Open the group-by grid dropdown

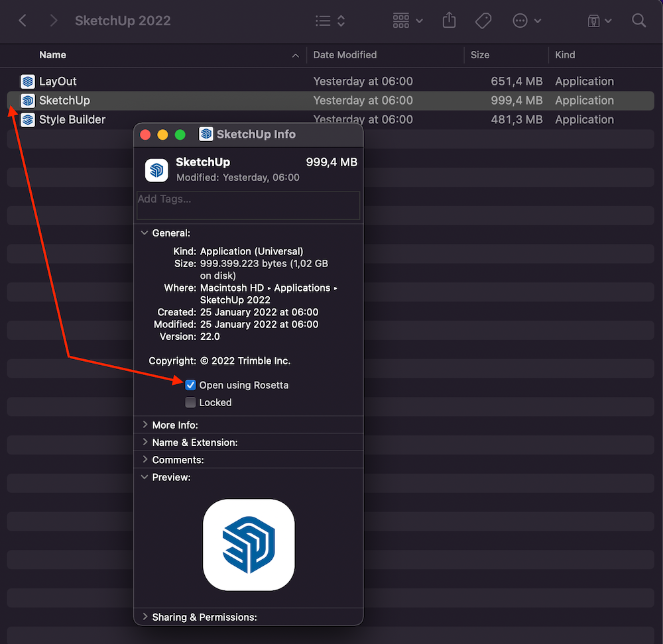(x=407, y=21)
